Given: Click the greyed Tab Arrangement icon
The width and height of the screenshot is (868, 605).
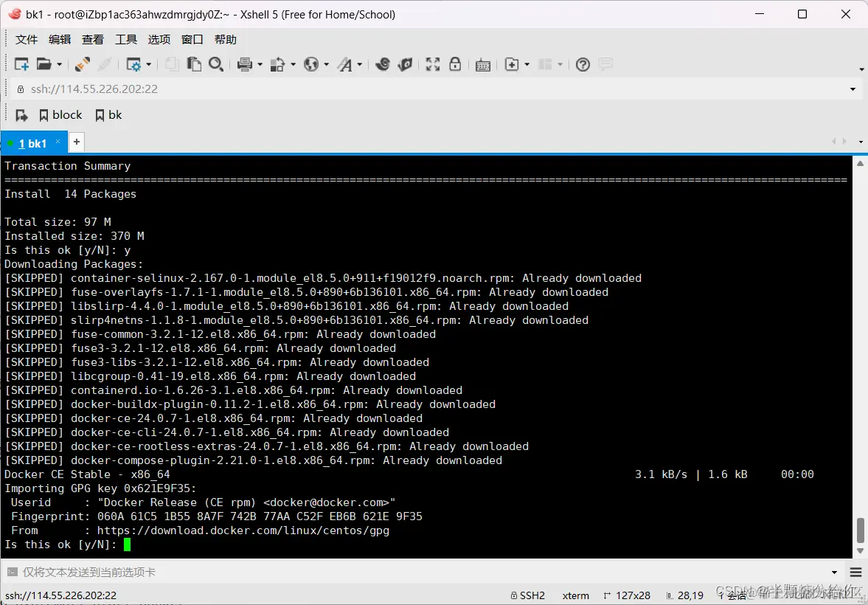Looking at the screenshot, I should click(x=546, y=64).
